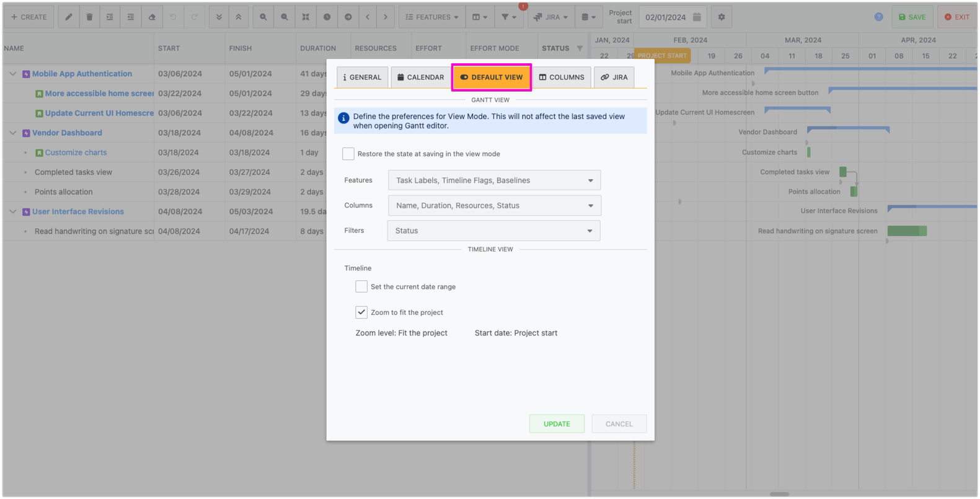Open the Features dropdown in dialog
Screen dimensions: 980x499
[x=494, y=180]
